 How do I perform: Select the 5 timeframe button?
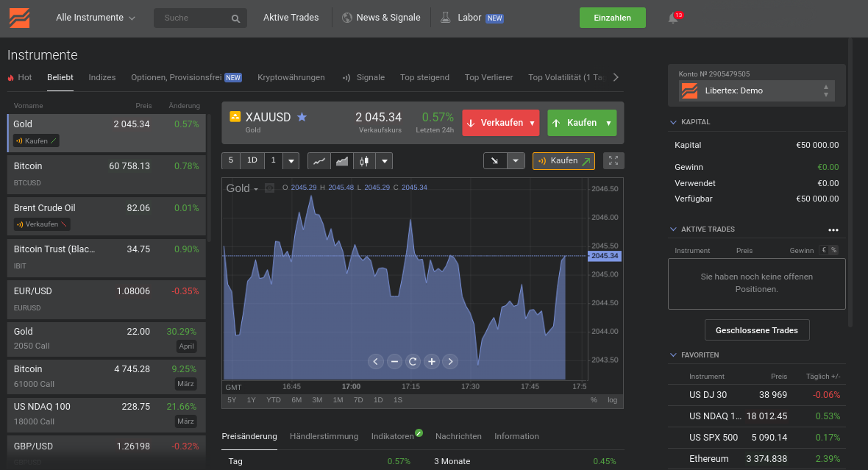pos(231,160)
